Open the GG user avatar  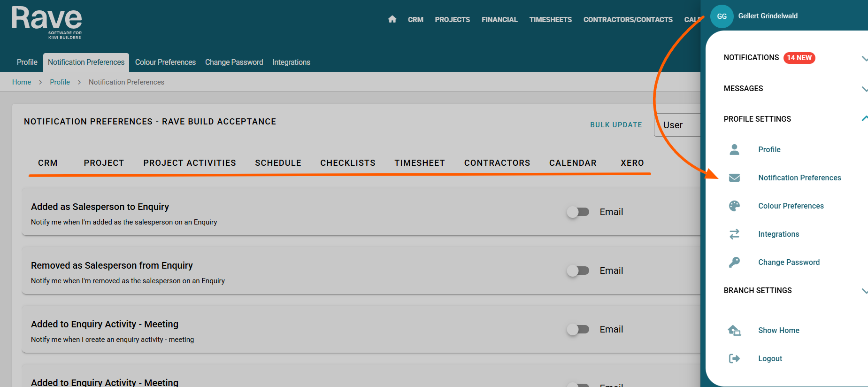tap(722, 16)
